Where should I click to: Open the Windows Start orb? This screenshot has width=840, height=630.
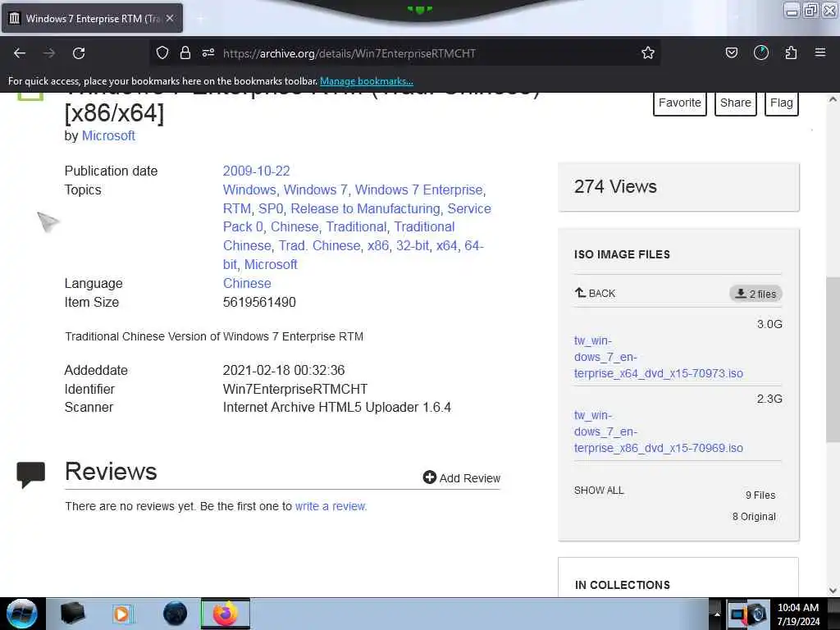[21, 614]
